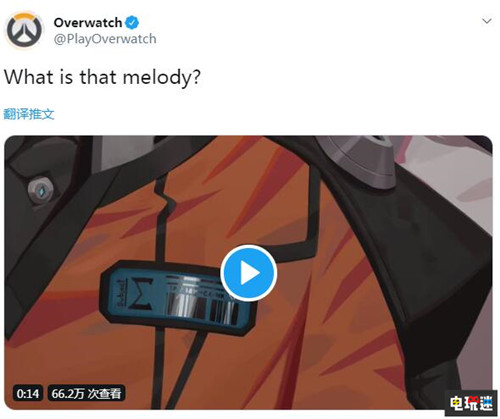This screenshot has width=500, height=419.
Task: Click the Sigma symbol on blue tag
Action: coord(141,293)
